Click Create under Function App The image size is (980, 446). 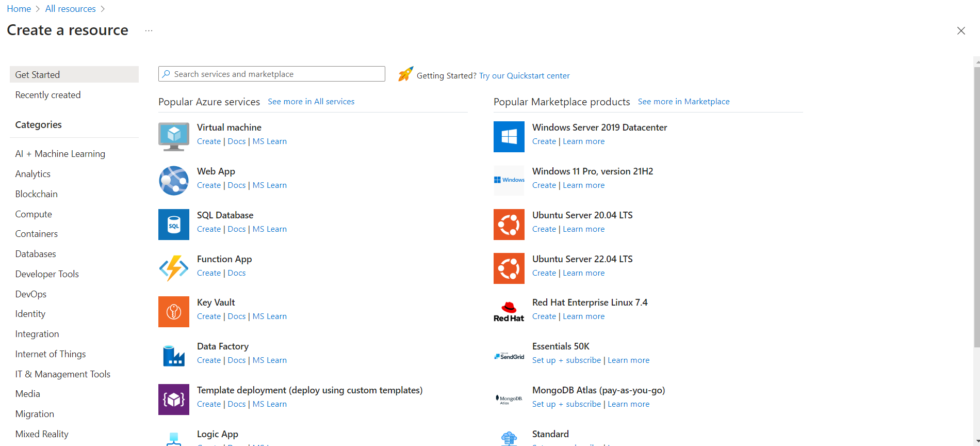coord(209,273)
